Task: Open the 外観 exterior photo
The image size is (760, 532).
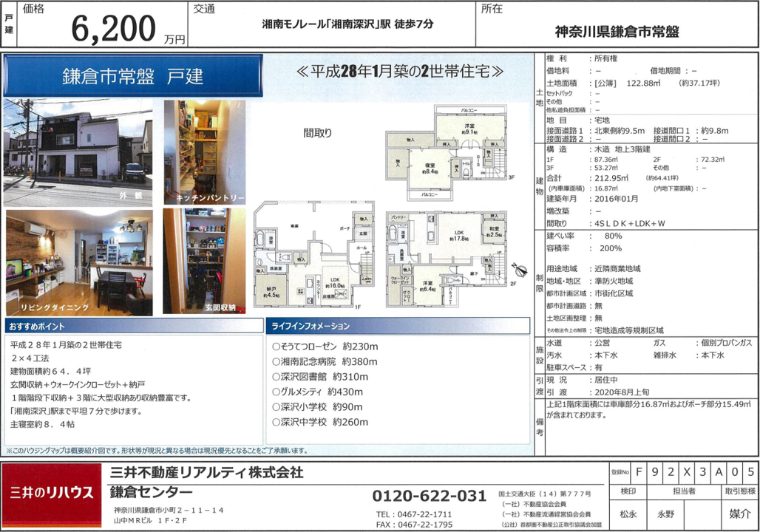Action: point(78,151)
